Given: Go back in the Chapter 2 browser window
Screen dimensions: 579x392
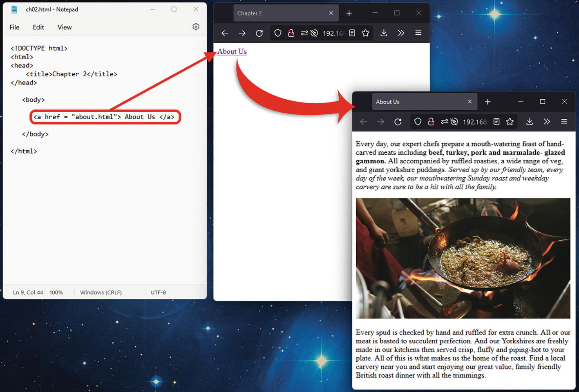Looking at the screenshot, I should [225, 33].
